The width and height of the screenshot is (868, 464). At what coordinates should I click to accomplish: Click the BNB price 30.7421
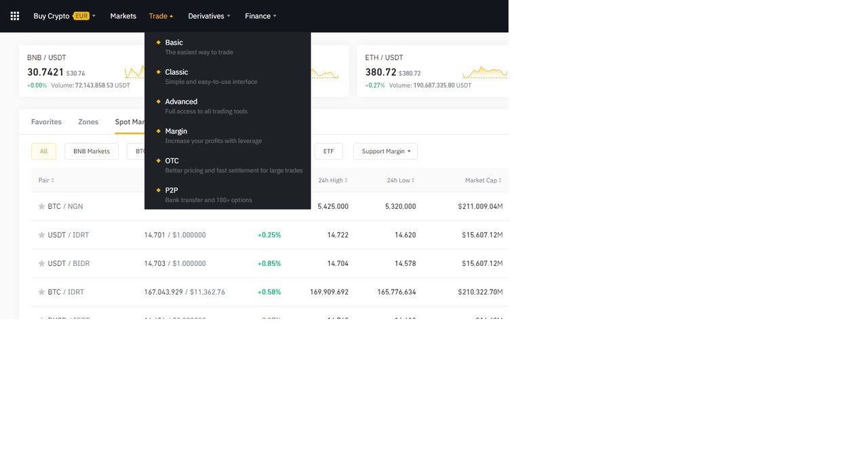click(45, 72)
